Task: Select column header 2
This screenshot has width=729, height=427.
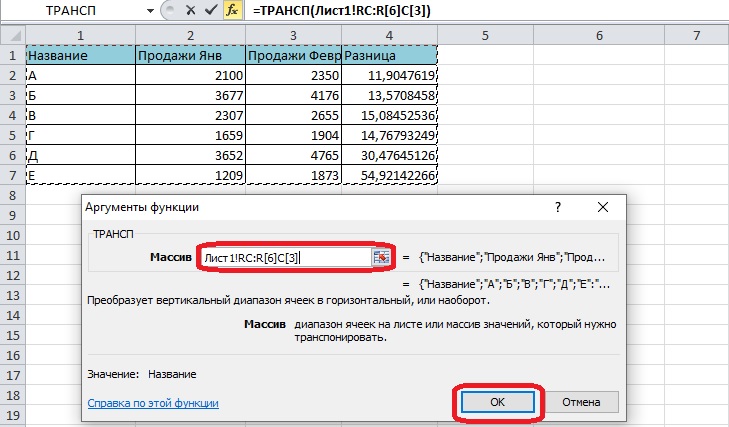Action: (191, 35)
